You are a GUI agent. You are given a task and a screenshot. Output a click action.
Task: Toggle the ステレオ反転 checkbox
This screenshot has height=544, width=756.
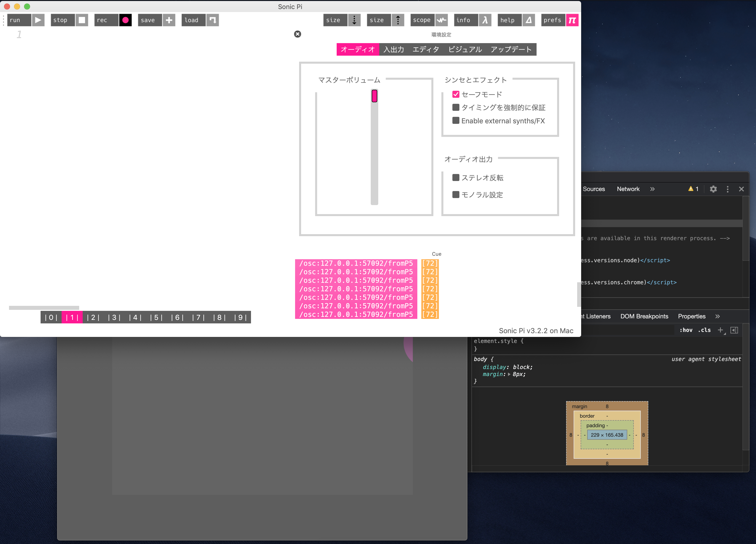click(x=456, y=177)
